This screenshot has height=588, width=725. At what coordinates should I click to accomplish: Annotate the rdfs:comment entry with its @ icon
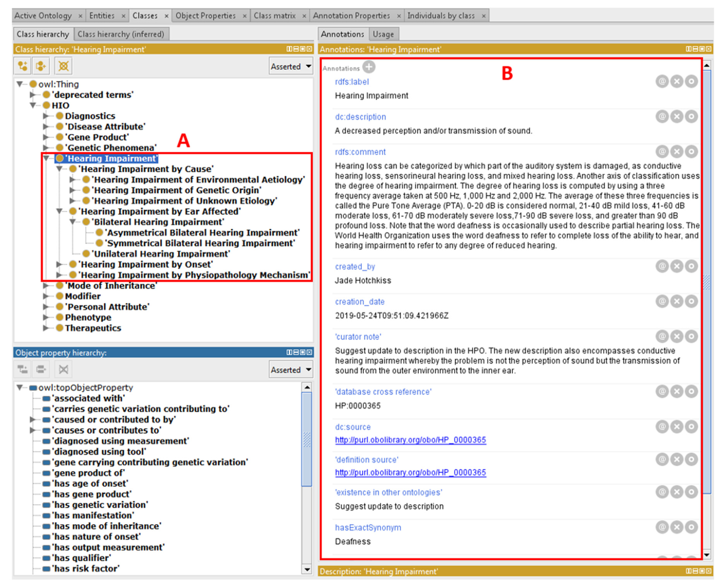tap(662, 151)
